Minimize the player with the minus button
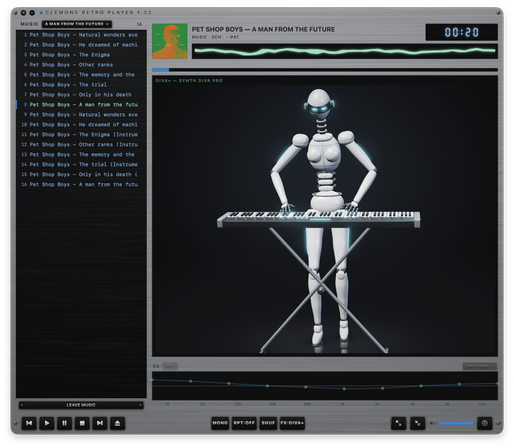Image resolution: width=514 pixels, height=448 pixels. [32, 13]
